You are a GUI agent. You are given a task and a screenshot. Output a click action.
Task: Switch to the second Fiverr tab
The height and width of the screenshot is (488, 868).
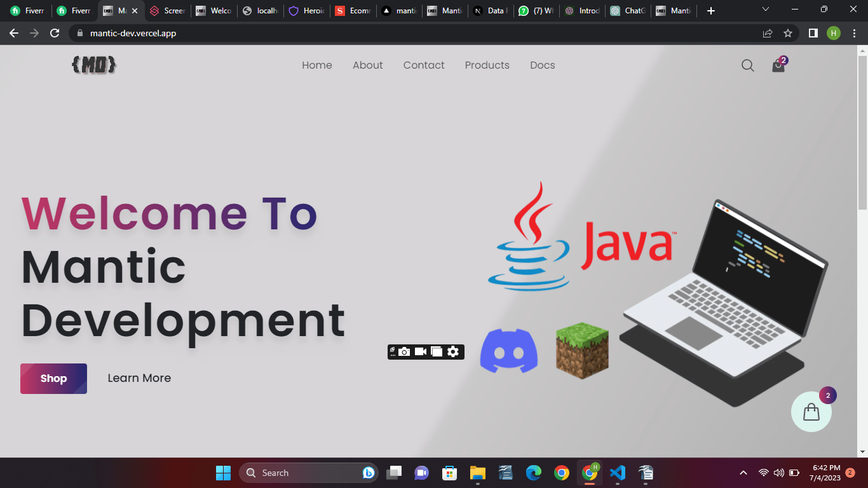point(74,11)
